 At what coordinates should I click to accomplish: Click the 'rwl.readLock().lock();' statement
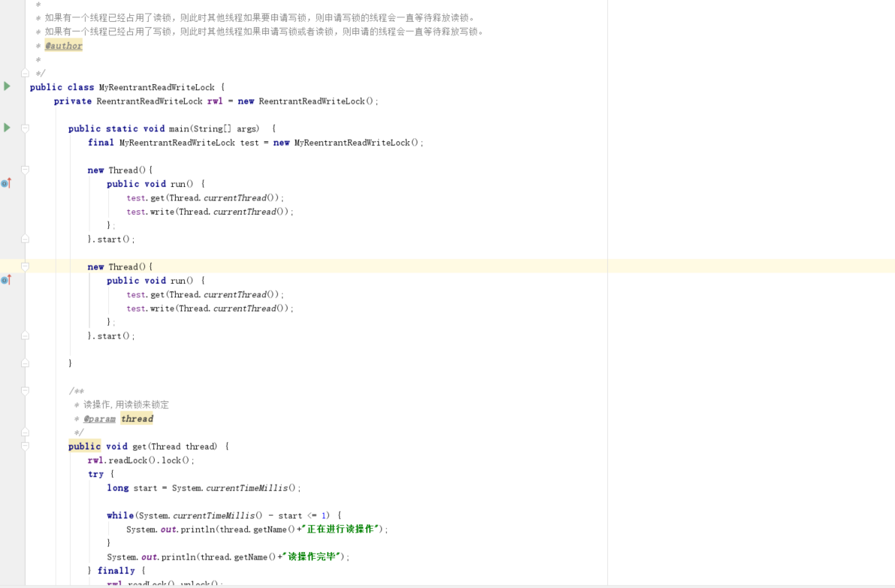141,460
